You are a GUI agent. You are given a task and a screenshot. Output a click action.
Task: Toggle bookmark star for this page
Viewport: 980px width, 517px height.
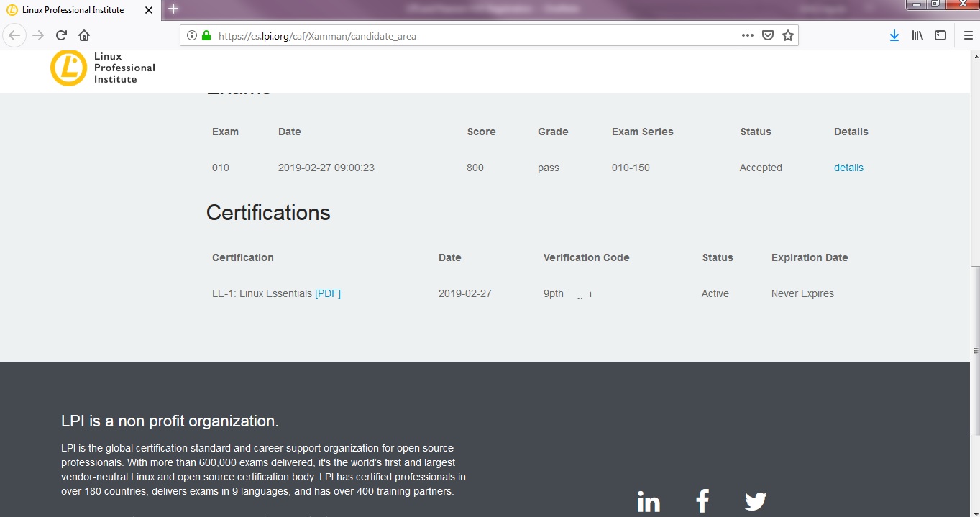[787, 34]
